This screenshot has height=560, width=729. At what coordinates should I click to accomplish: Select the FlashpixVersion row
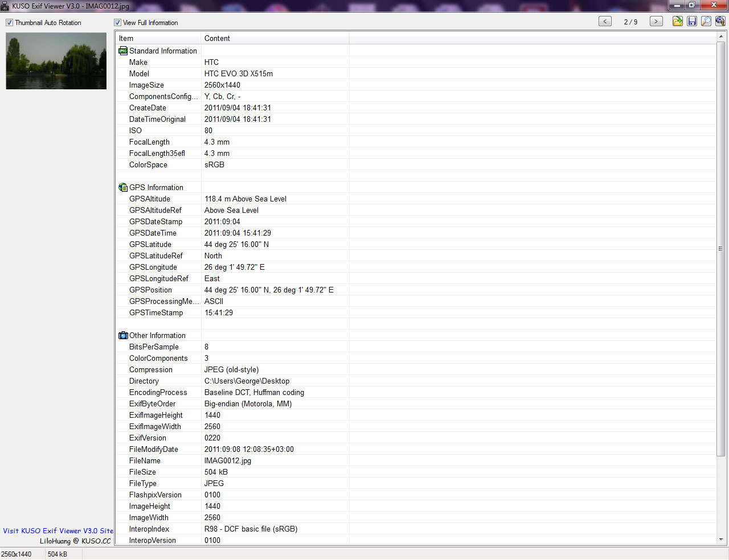416,495
